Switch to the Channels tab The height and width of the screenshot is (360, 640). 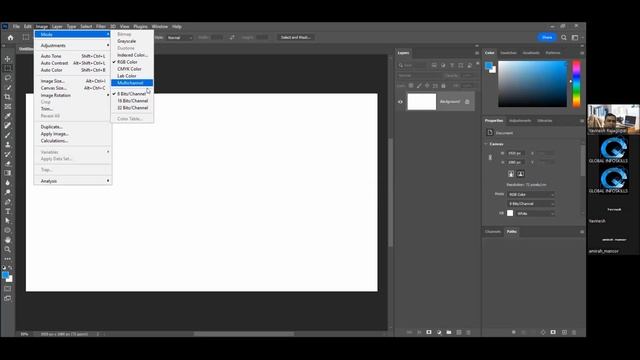(493, 232)
